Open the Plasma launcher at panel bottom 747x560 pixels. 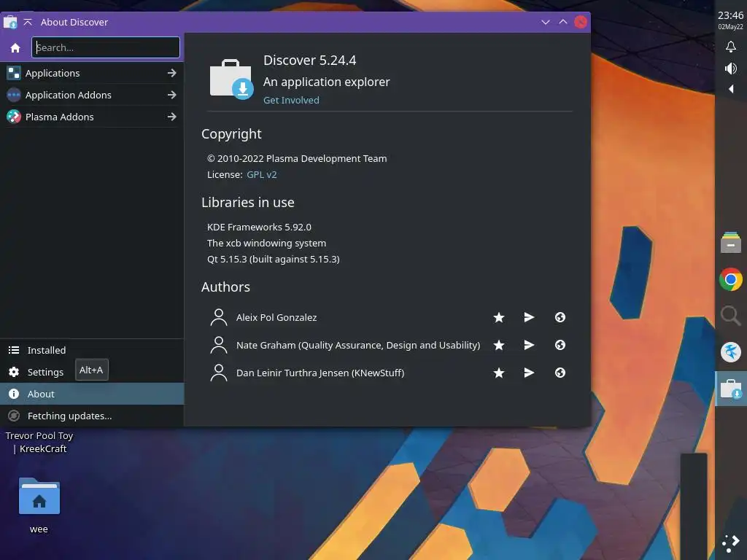coord(731,542)
